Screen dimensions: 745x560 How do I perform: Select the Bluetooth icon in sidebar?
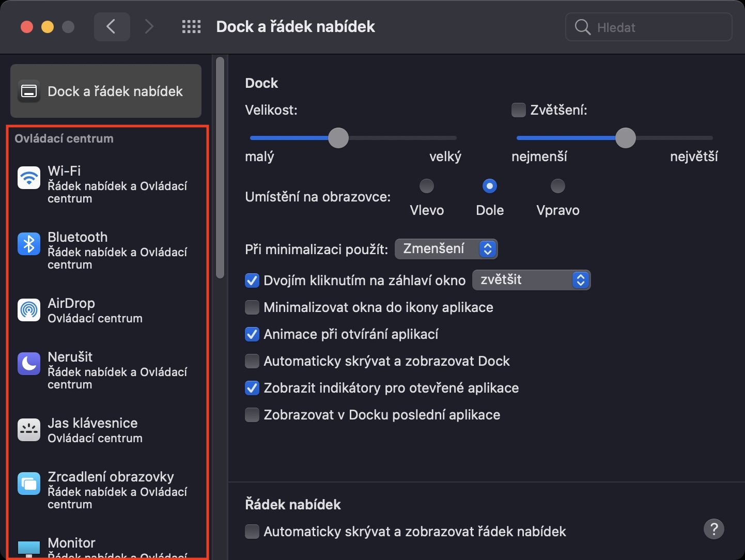pos(29,244)
